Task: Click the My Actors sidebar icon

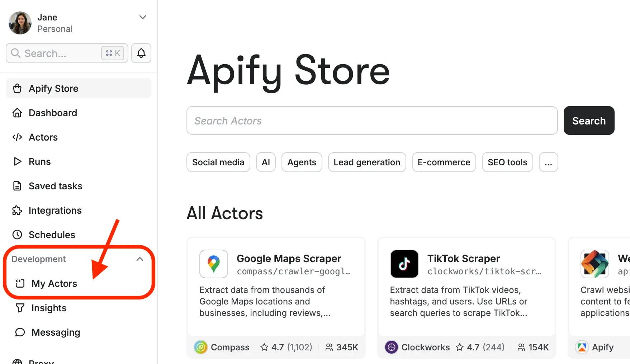Action: (20, 283)
